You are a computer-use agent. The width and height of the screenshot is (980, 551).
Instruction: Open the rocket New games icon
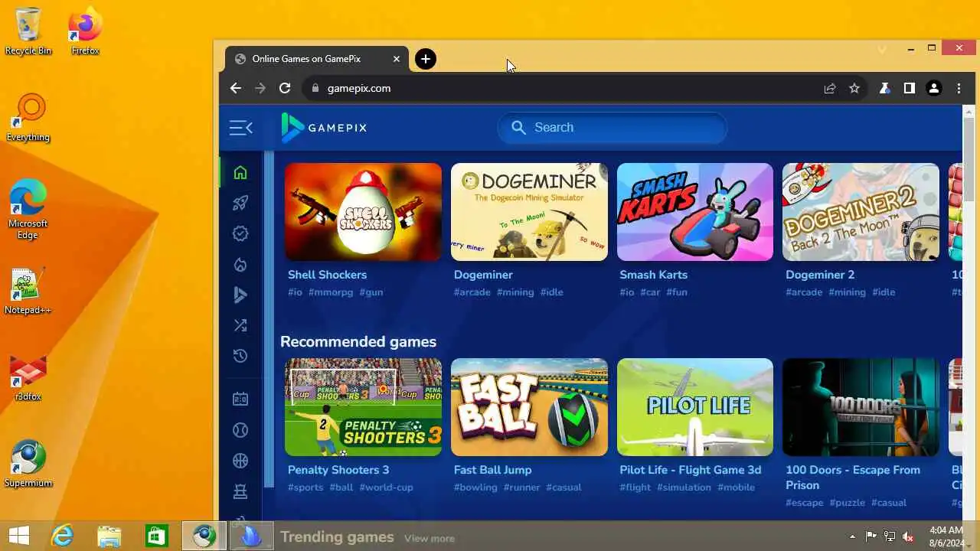(x=240, y=203)
